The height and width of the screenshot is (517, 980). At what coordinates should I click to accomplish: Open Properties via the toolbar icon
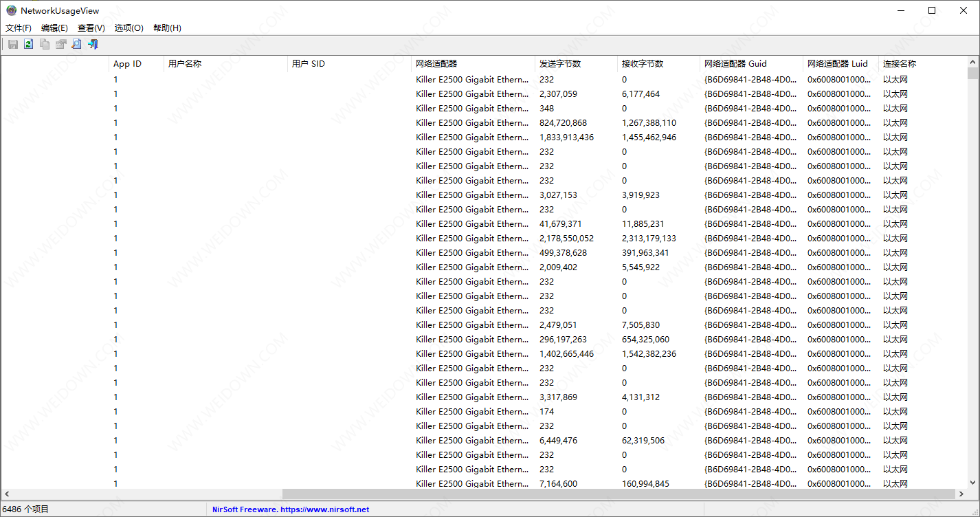point(60,45)
